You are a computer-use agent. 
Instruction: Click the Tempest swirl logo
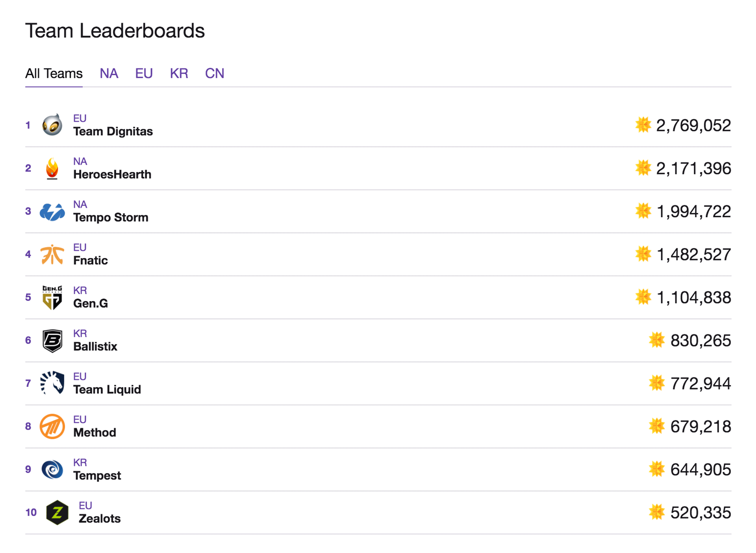click(x=52, y=469)
